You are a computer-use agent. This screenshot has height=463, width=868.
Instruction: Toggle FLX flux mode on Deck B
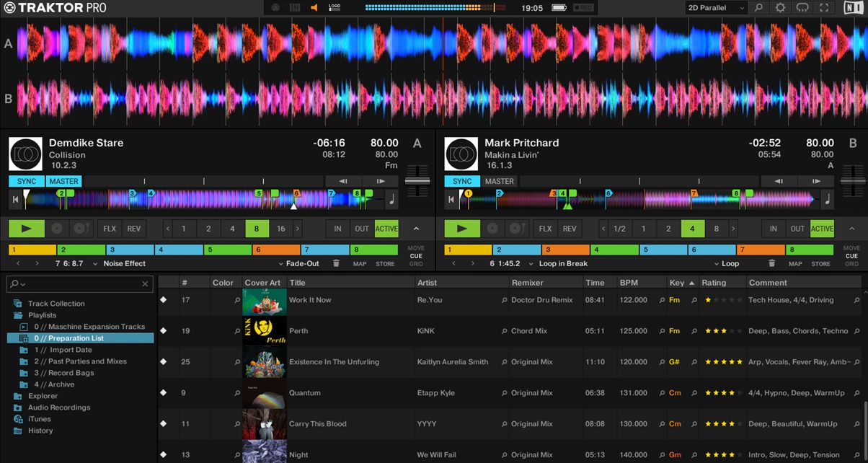coord(545,229)
